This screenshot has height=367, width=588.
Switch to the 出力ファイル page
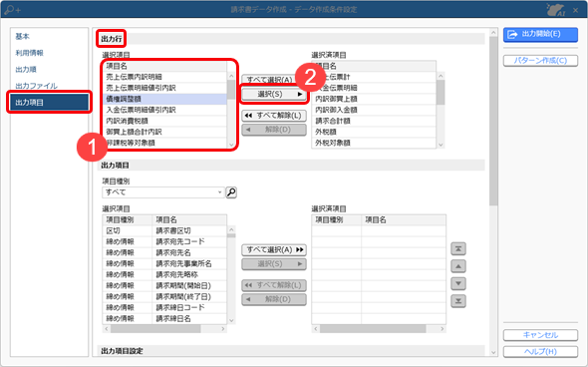36,86
